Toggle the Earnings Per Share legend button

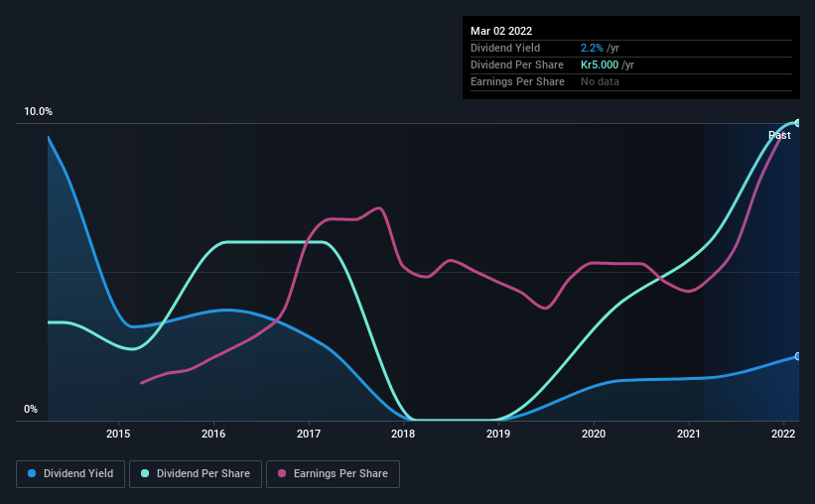pos(333,474)
